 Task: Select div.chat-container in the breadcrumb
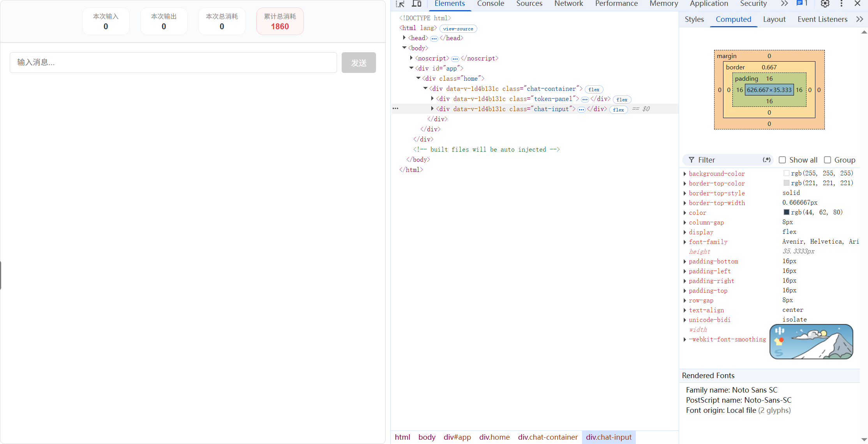pos(548,437)
